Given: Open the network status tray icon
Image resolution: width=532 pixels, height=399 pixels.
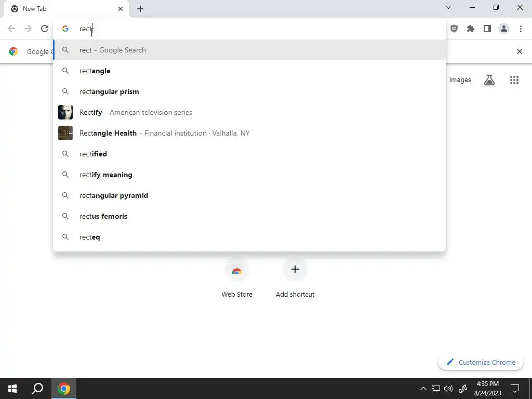Looking at the screenshot, I should point(436,389).
